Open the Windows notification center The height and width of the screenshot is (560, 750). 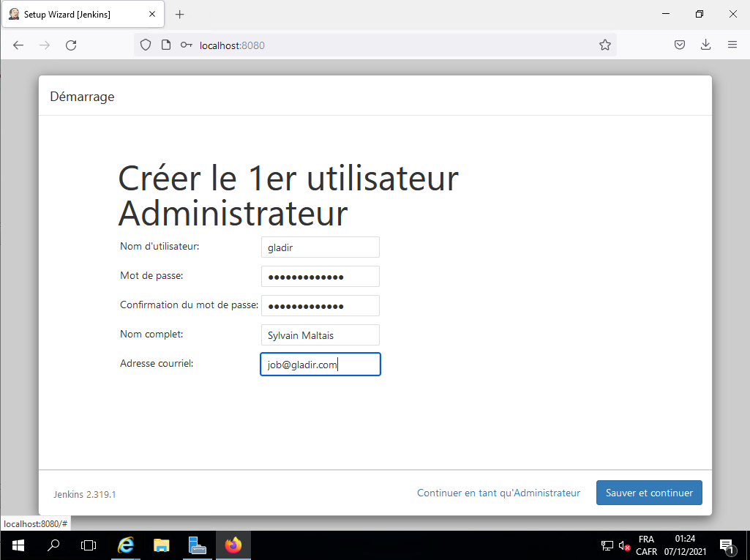[727, 545]
